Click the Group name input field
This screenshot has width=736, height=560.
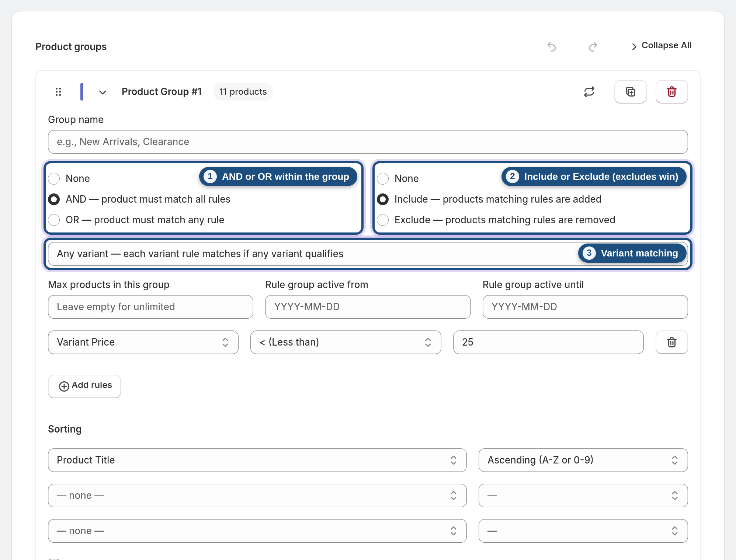pyautogui.click(x=368, y=142)
